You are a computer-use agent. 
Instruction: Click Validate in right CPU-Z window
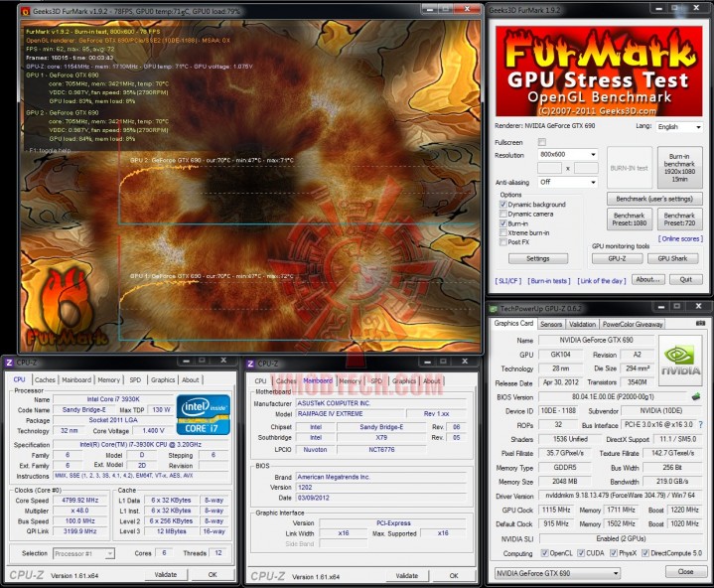pyautogui.click(x=406, y=576)
